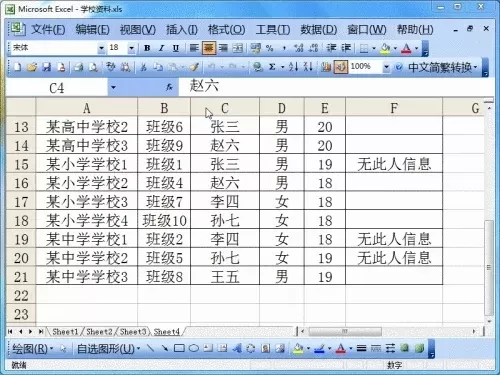Toggle merge and center cells
The width and height of the screenshot is (500, 375).
pyautogui.click(x=237, y=48)
